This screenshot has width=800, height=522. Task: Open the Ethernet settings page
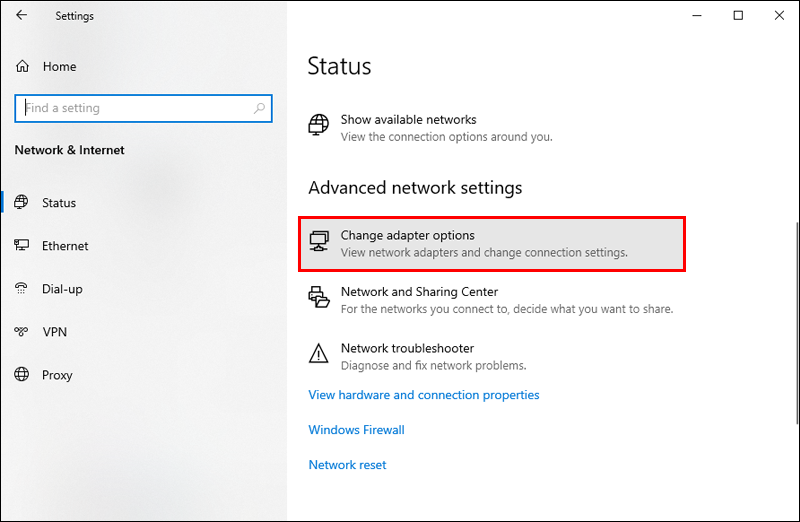65,246
